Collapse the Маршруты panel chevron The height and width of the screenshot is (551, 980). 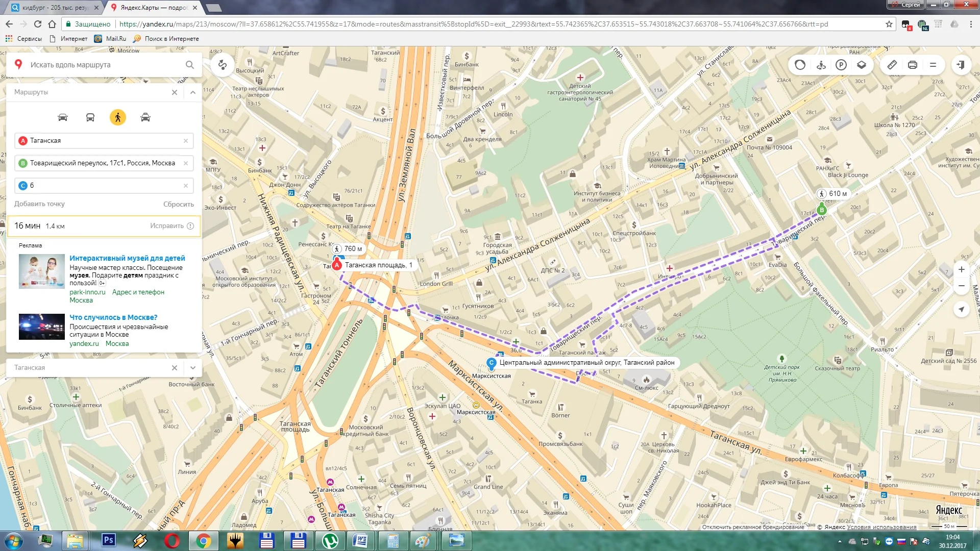(192, 92)
